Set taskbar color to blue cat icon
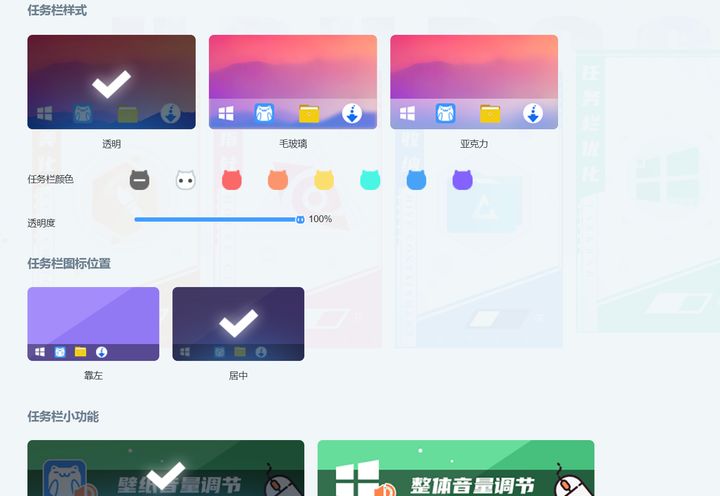This screenshot has width=720, height=496. (x=416, y=180)
